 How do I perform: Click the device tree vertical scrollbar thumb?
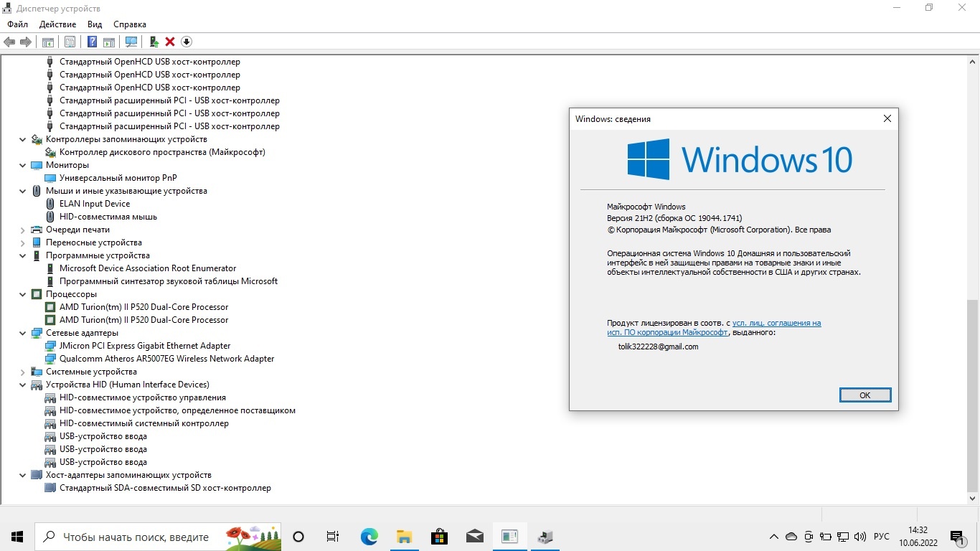[x=973, y=395]
